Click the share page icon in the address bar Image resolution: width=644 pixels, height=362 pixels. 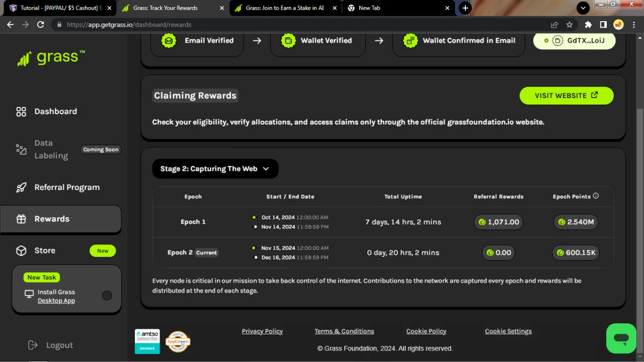554,25
